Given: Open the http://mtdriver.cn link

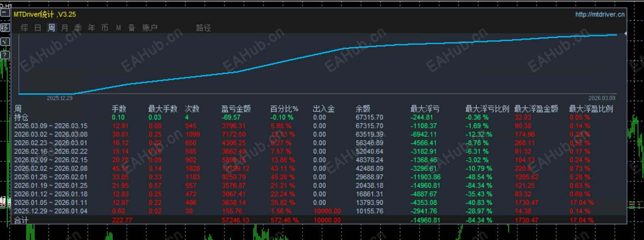Looking at the screenshot, I should [600, 14].
